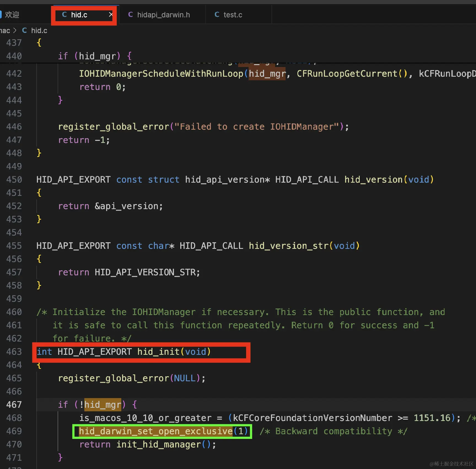Screen dimensions: 476x469
Task: Click the C icon on test.c tab
Action: (217, 15)
